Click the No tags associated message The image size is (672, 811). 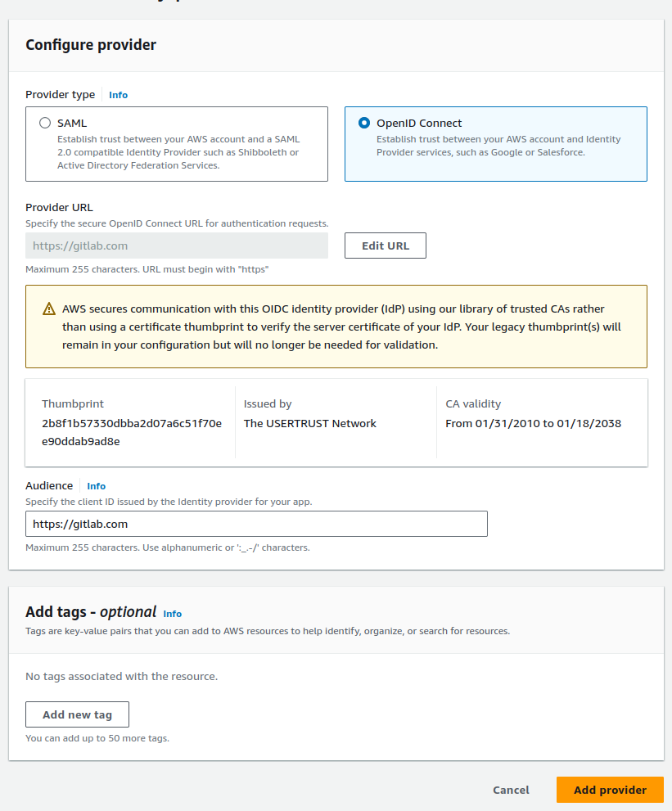[121, 677]
